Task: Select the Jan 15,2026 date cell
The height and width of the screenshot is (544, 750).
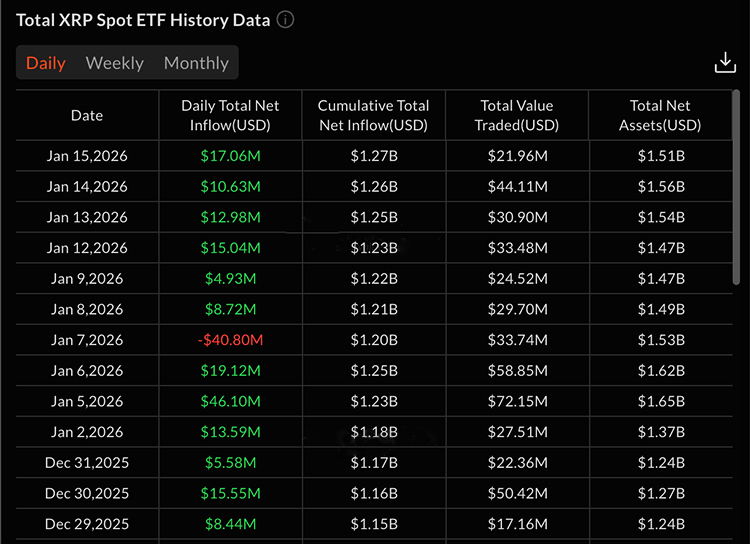Action: click(x=87, y=156)
